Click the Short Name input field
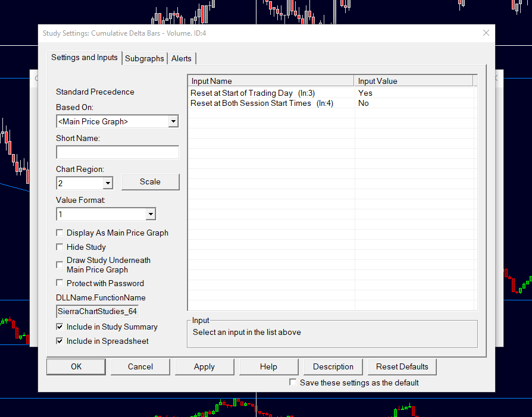This screenshot has height=417, width=532. click(117, 152)
